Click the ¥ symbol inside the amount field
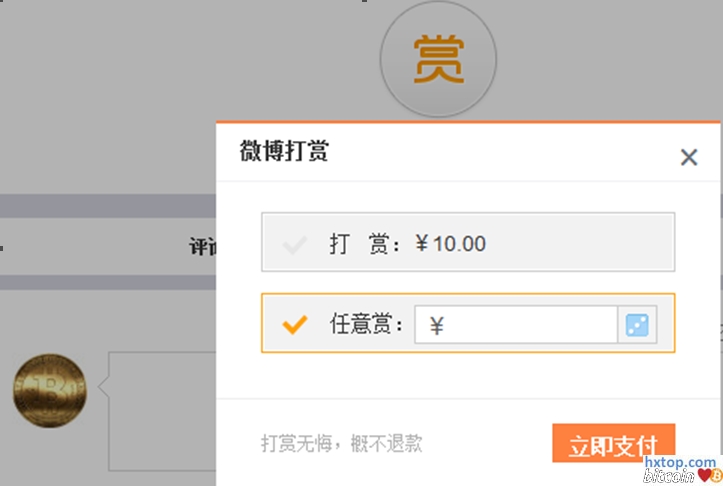The height and width of the screenshot is (486, 723). pyautogui.click(x=436, y=326)
